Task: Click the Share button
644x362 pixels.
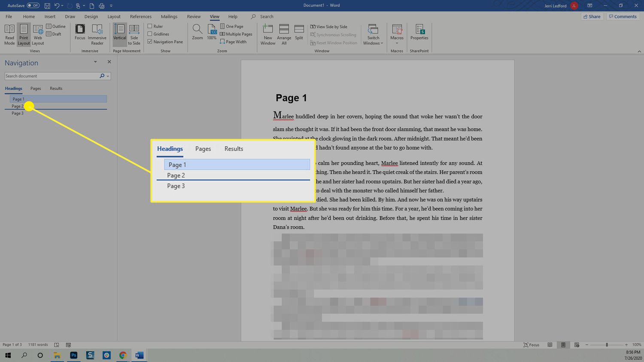Action: tap(592, 16)
